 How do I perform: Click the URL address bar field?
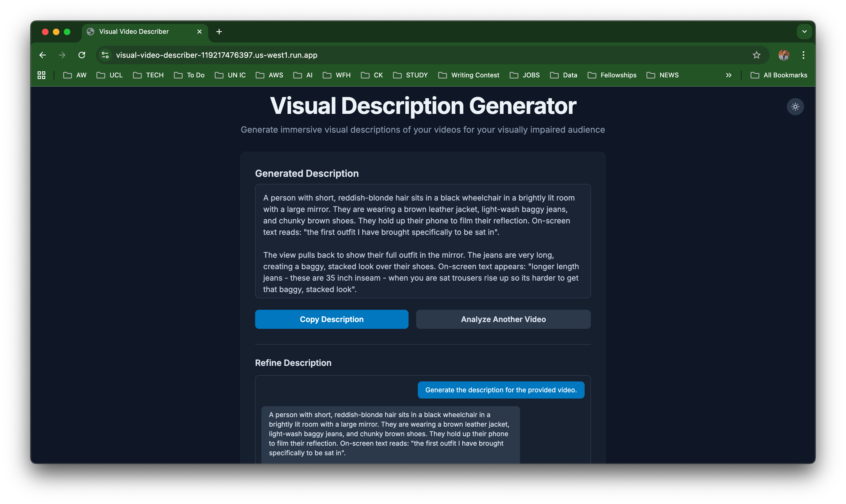(x=408, y=55)
